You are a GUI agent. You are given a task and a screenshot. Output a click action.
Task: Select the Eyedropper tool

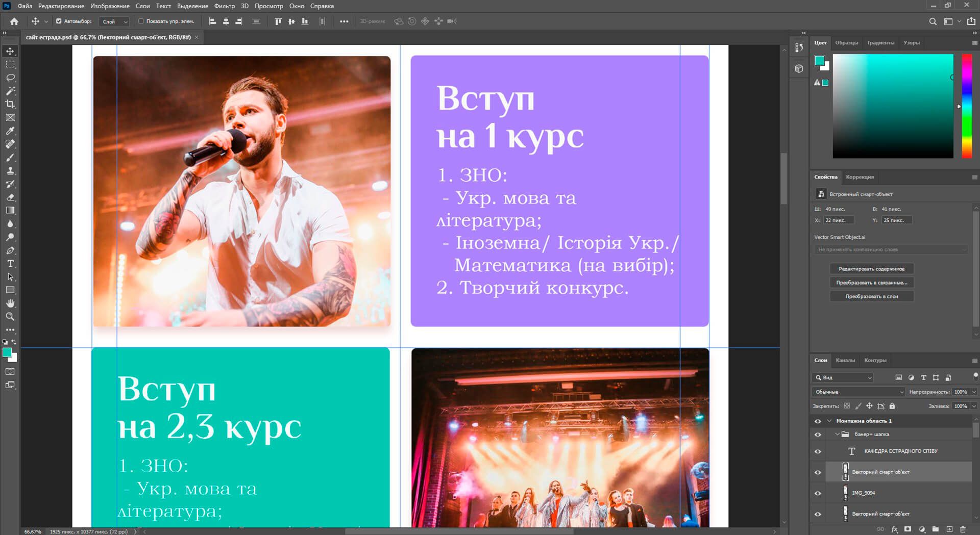tap(10, 131)
